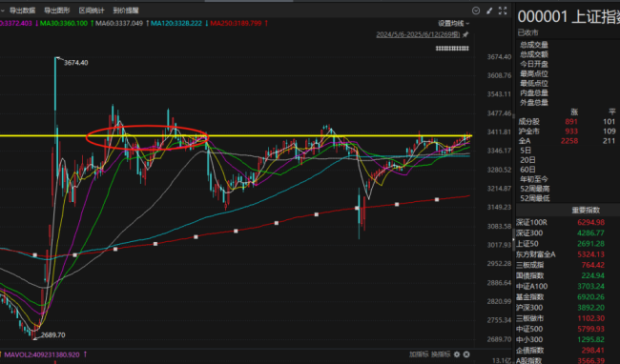Click 换指标 to switch indicator

pos(441,354)
